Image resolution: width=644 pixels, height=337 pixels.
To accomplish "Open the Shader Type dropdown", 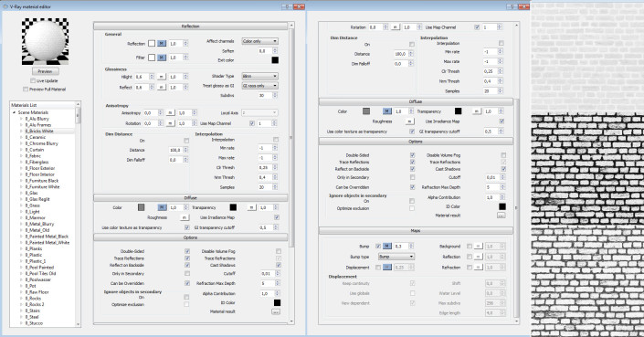I will coord(259,77).
